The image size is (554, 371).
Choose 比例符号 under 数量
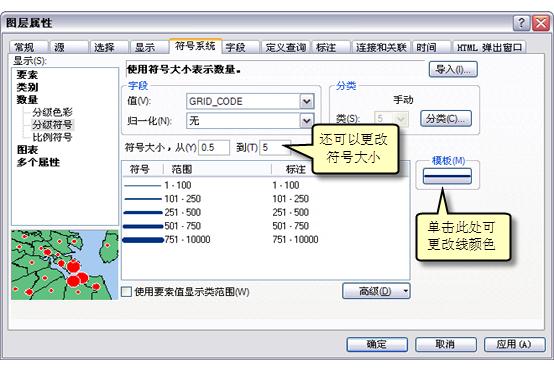click(x=52, y=137)
